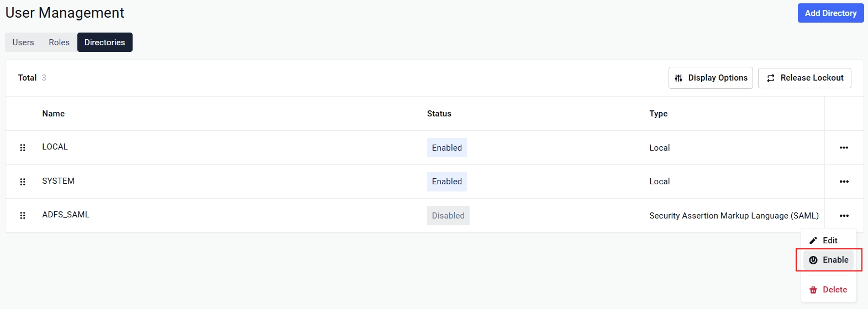This screenshot has width=868, height=309.
Task: Choose Delete from the context menu
Action: point(828,290)
